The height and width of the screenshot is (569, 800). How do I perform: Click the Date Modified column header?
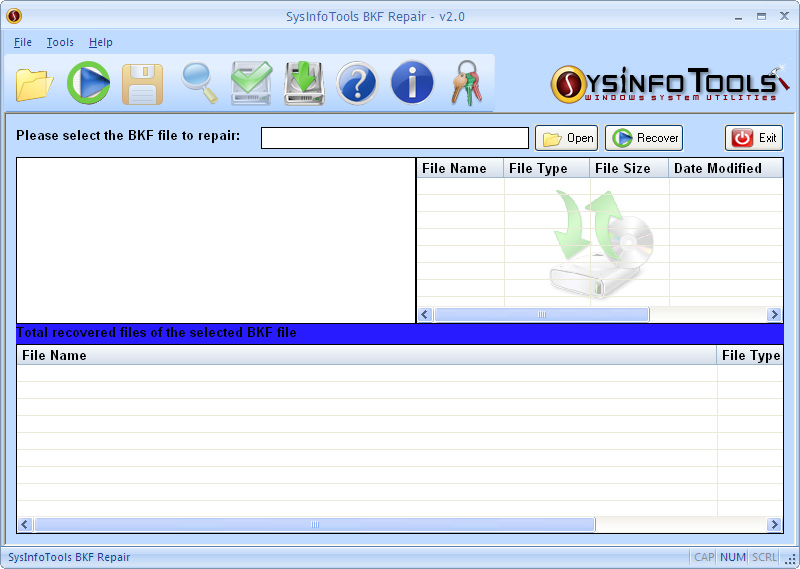click(726, 168)
